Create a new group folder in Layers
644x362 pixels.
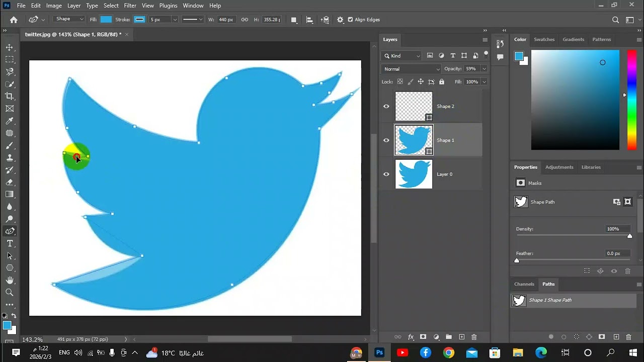449,337
